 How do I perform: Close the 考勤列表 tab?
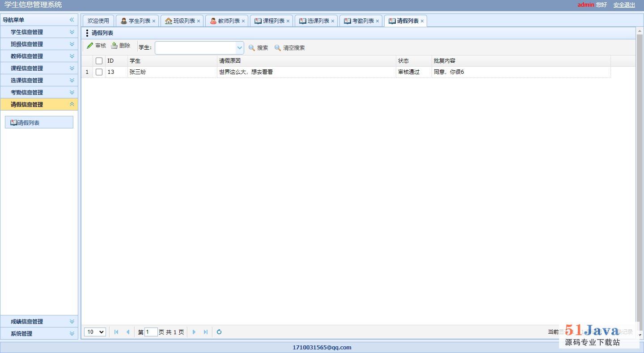click(x=377, y=21)
